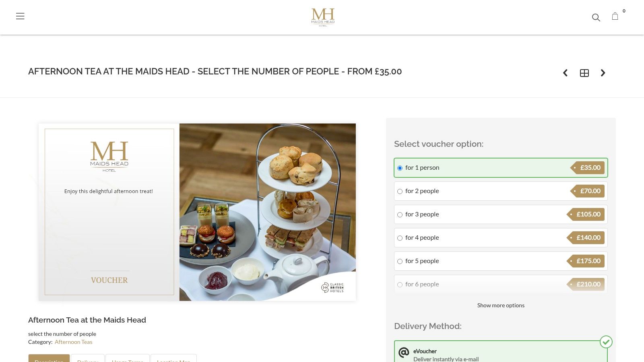The width and height of the screenshot is (644, 362).
Task: Open the Location Map tab
Action: [x=173, y=360]
